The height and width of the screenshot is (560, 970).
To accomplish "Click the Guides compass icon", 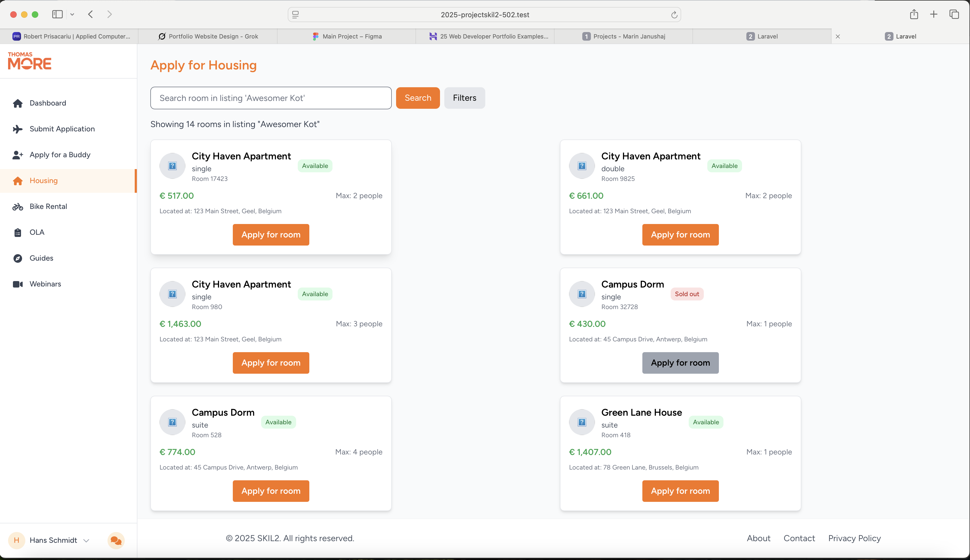I will coord(18,258).
